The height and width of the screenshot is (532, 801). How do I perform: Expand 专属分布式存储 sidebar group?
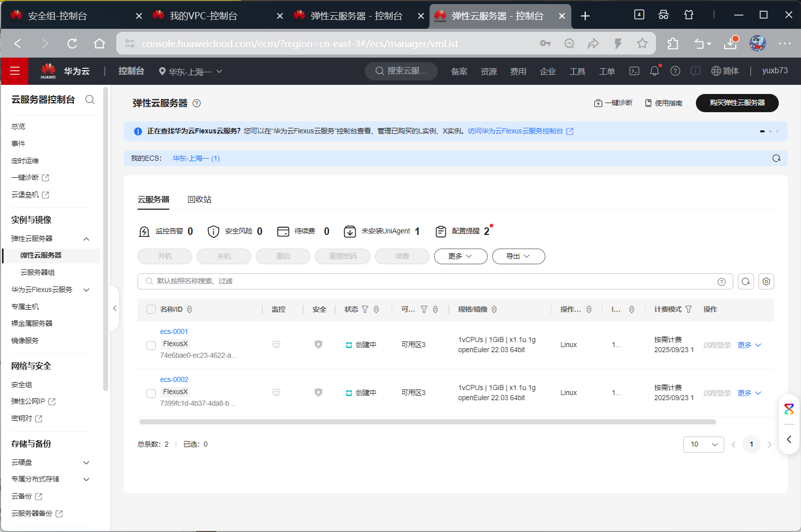point(86,479)
